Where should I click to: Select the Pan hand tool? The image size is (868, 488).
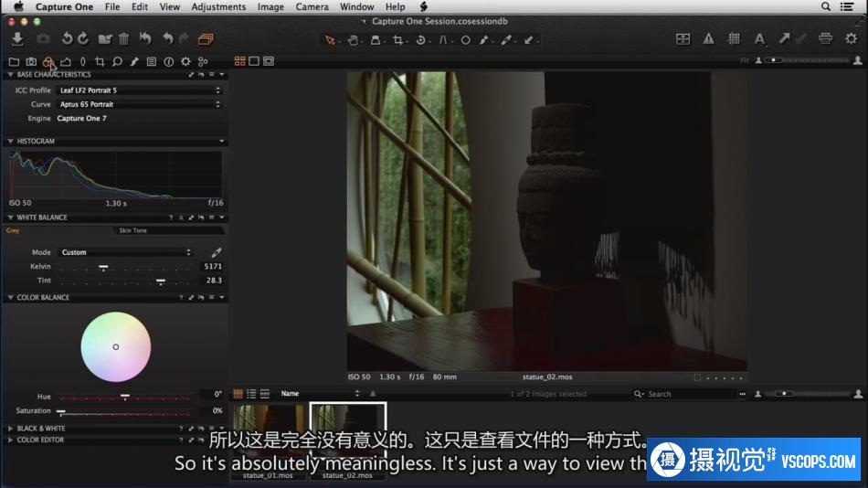(x=353, y=40)
